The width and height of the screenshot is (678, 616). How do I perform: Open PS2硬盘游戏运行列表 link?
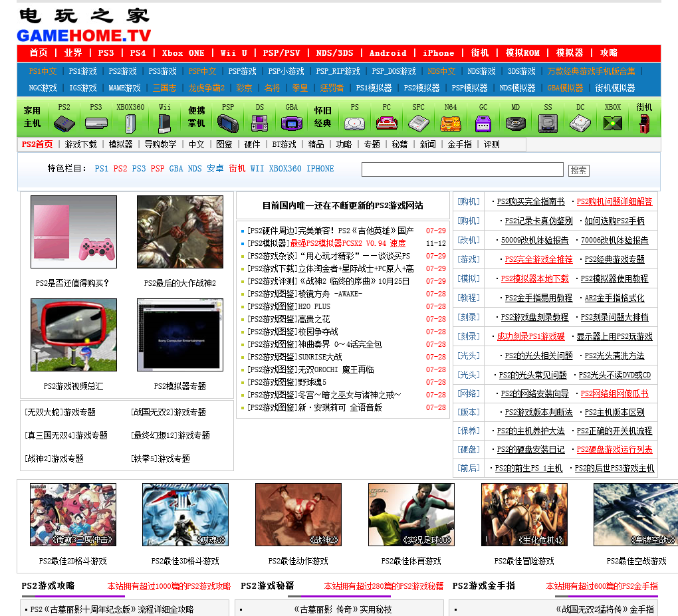point(614,450)
